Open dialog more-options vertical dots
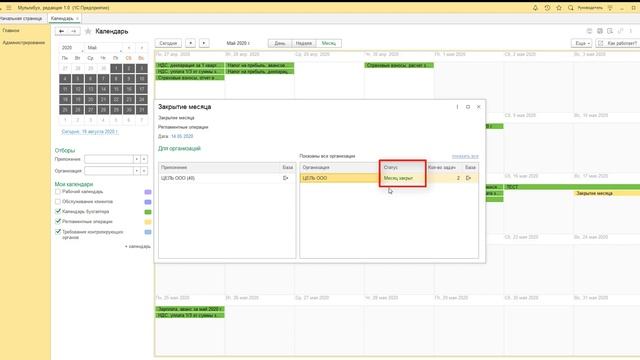 pyautogui.click(x=457, y=107)
